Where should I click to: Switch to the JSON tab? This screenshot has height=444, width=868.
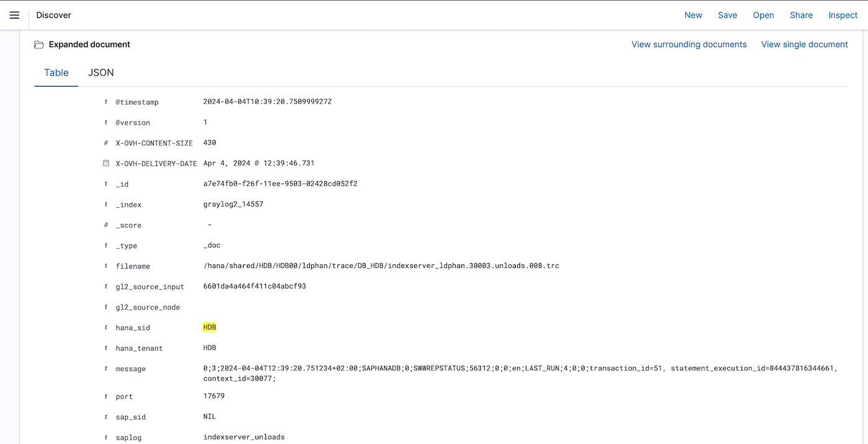(x=101, y=73)
